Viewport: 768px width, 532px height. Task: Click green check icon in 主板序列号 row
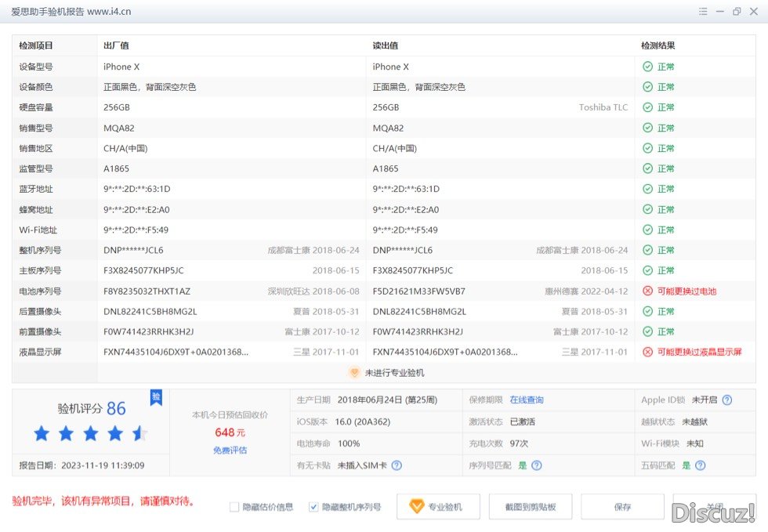(647, 270)
